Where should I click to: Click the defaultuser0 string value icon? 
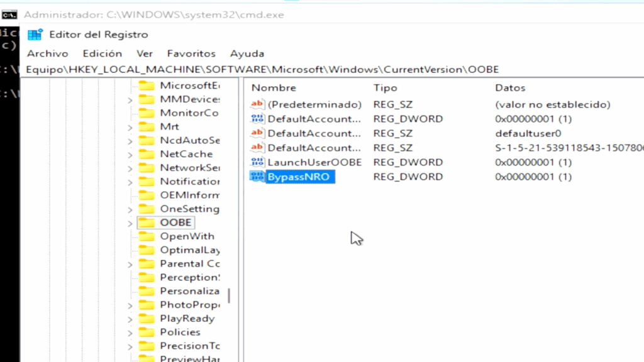point(258,133)
